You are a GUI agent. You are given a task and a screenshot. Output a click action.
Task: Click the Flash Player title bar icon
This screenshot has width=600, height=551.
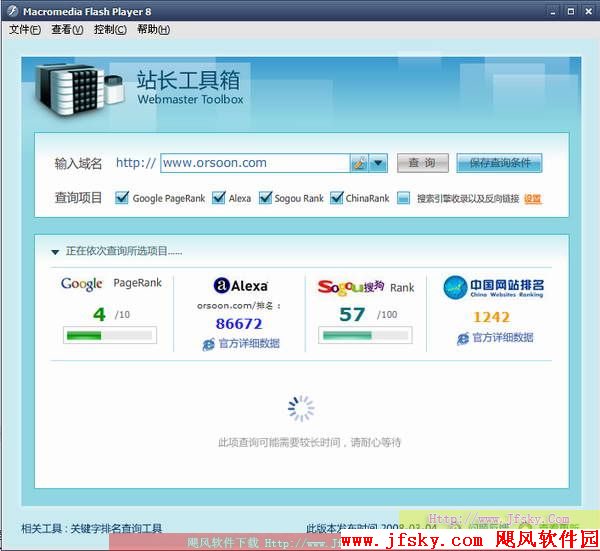tap(13, 11)
